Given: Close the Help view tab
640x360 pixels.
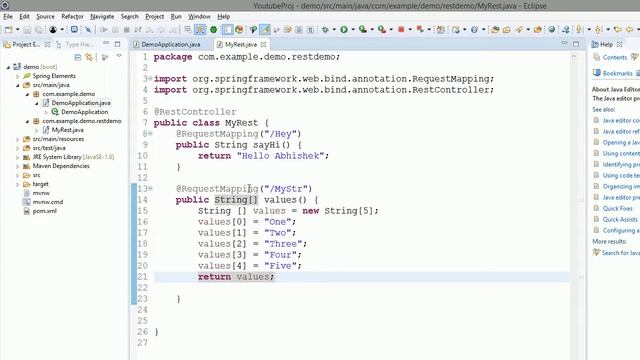Looking at the screenshot, I should coord(620,44).
